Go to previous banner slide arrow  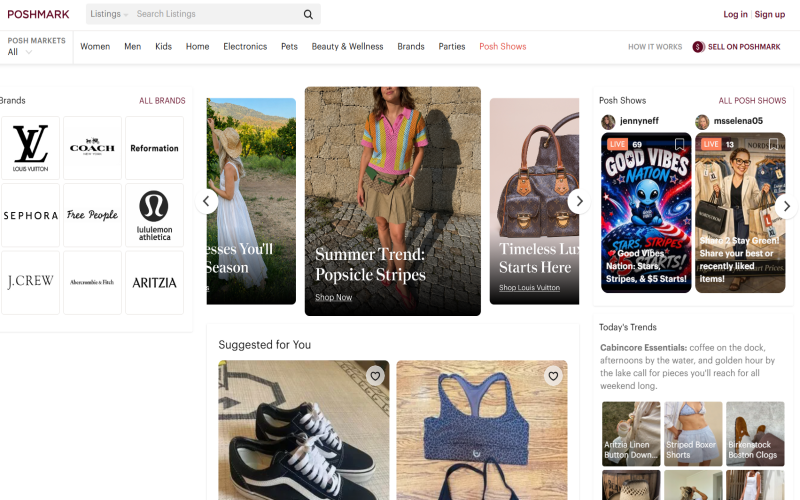coord(207,201)
